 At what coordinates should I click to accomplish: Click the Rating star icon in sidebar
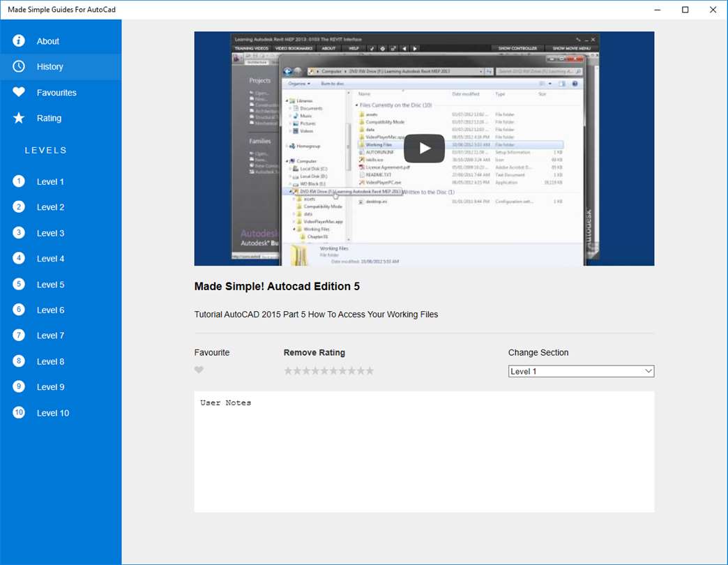point(19,118)
